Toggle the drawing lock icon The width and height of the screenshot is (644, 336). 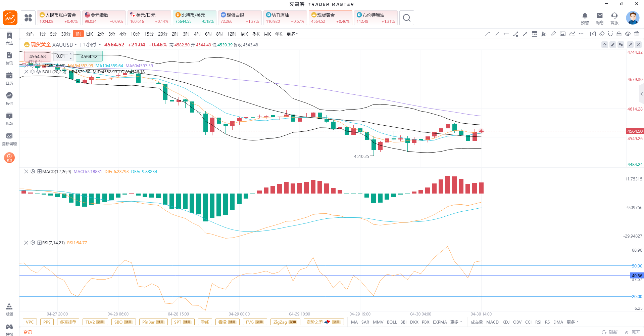[x=619, y=34]
